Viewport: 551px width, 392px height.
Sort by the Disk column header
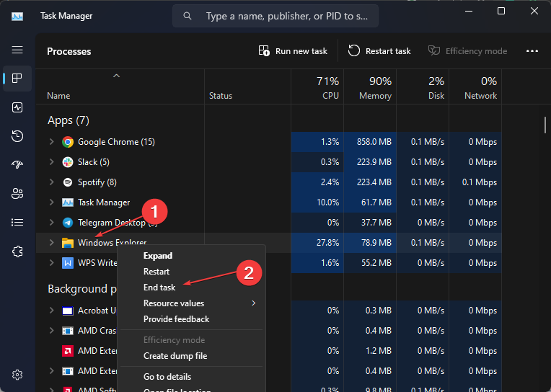(423, 86)
